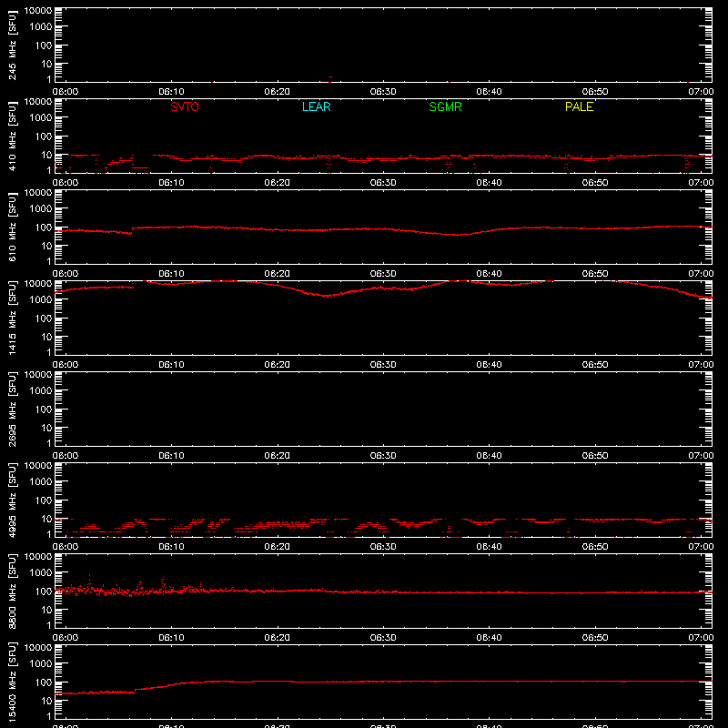Select the "245 MHz [SFU]" axis title
This screenshot has width=728, height=728.
13,45
